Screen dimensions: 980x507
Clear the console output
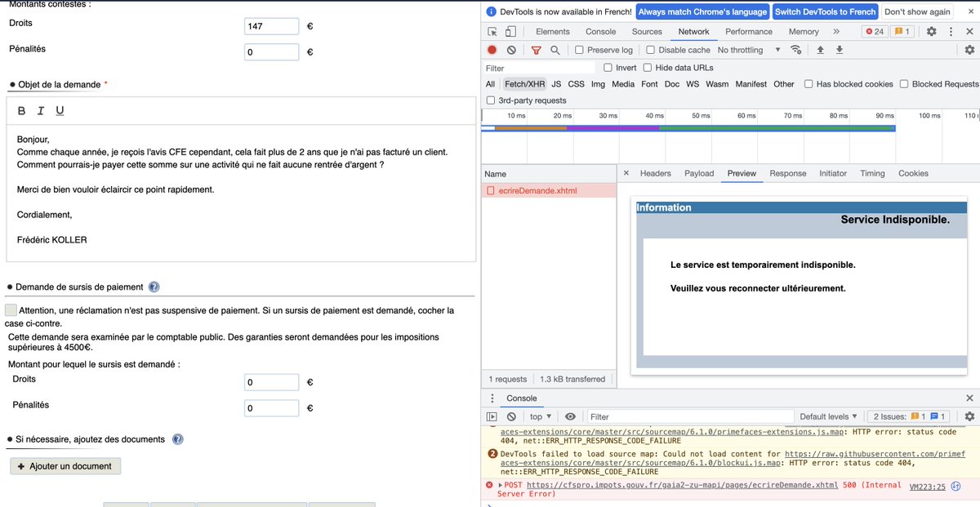pyautogui.click(x=511, y=416)
